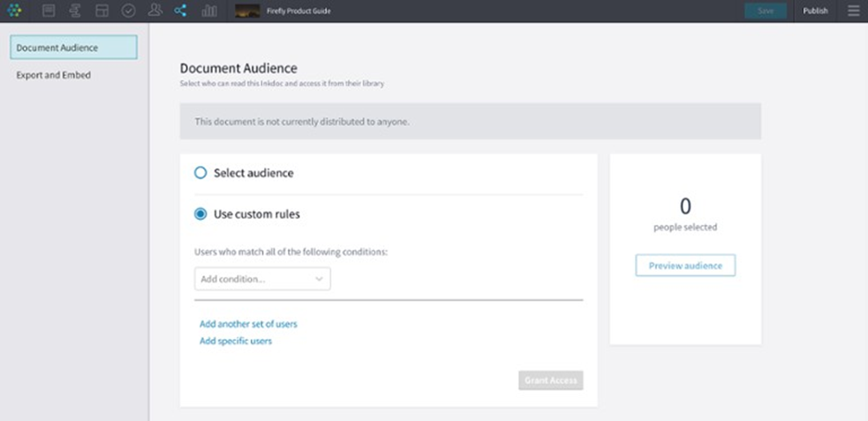Open the outline structure icon in toolbar

coord(75,11)
